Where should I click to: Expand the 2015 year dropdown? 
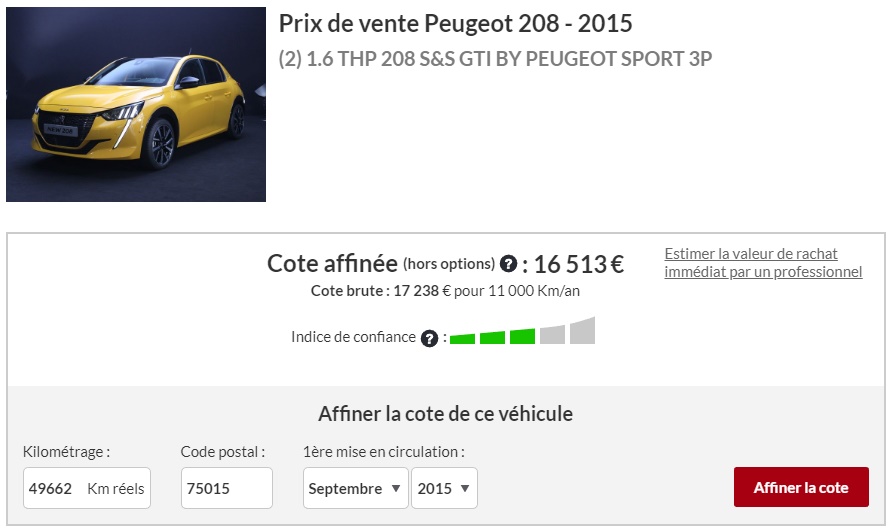coord(444,488)
